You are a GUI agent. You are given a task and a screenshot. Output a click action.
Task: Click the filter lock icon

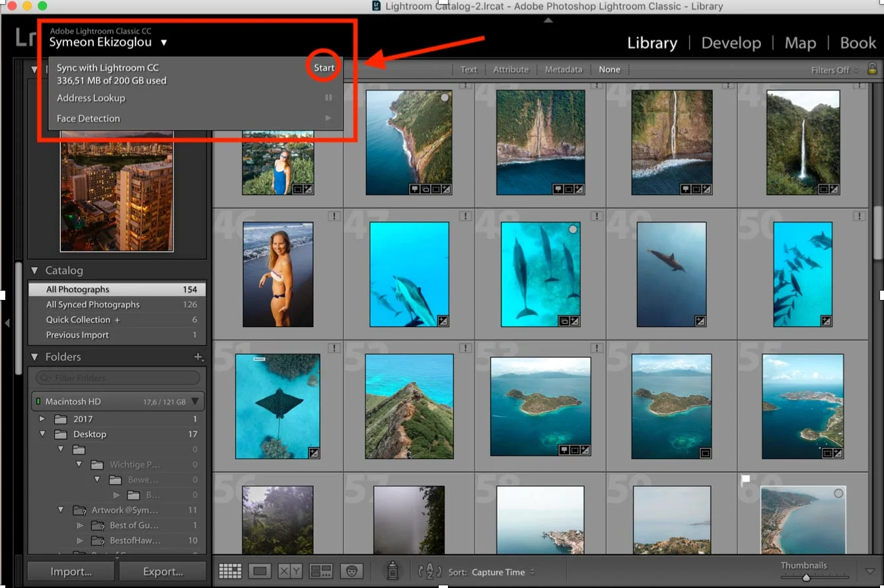(872, 69)
